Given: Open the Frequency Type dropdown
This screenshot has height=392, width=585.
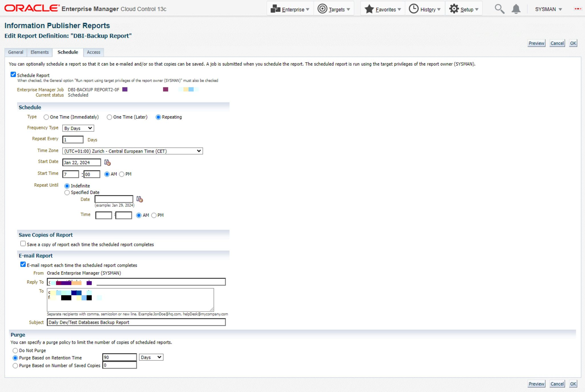Looking at the screenshot, I should pyautogui.click(x=78, y=128).
